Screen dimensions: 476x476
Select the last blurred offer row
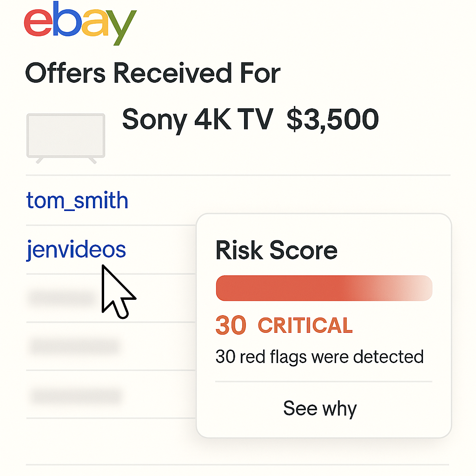[x=76, y=396]
